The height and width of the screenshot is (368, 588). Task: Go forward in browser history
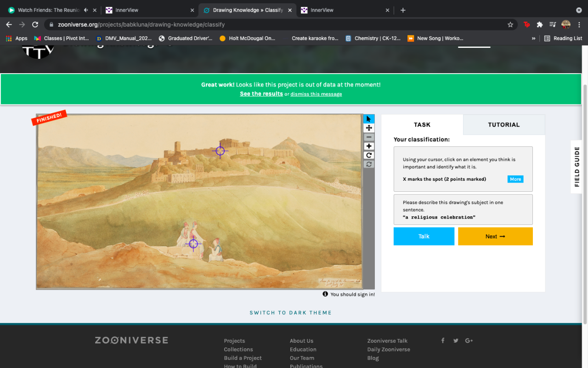(22, 24)
